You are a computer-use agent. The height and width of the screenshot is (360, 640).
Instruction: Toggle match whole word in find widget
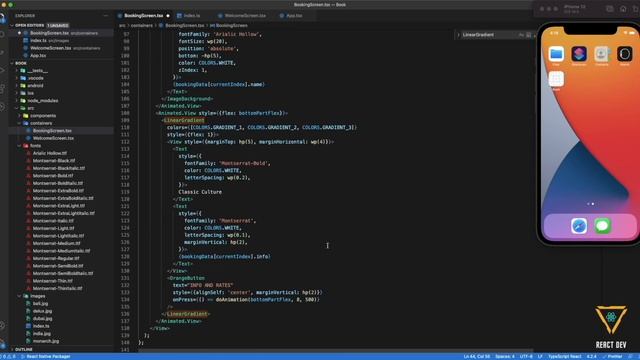[529, 35]
